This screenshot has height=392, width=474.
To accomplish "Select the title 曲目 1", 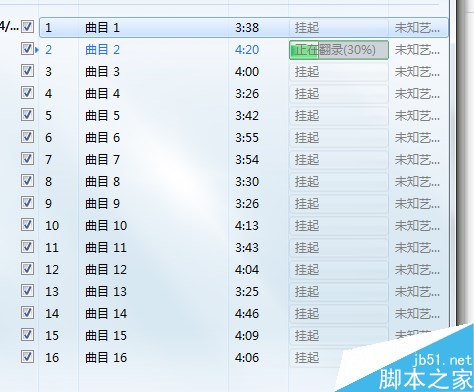I will point(102,28).
